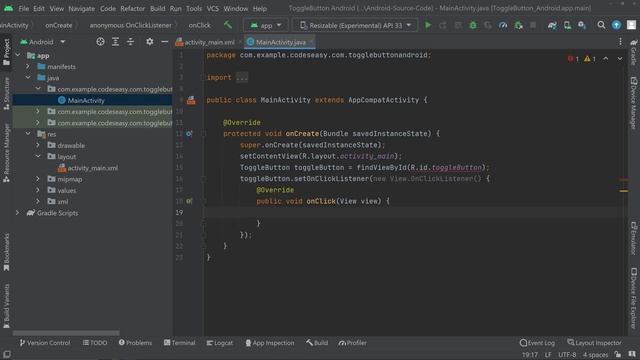The height and width of the screenshot is (360, 640).
Task: Open the Resizable API 33 device dropdown
Action: point(356,25)
